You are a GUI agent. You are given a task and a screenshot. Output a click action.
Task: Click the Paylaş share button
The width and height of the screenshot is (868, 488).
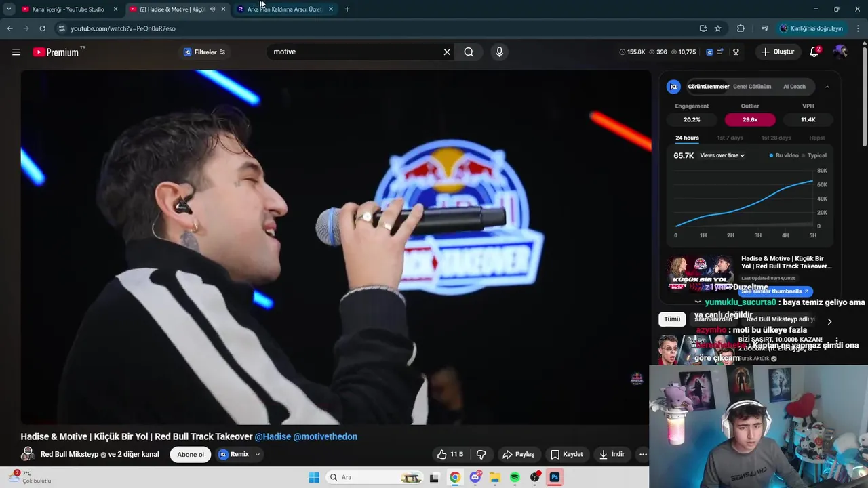point(518,455)
